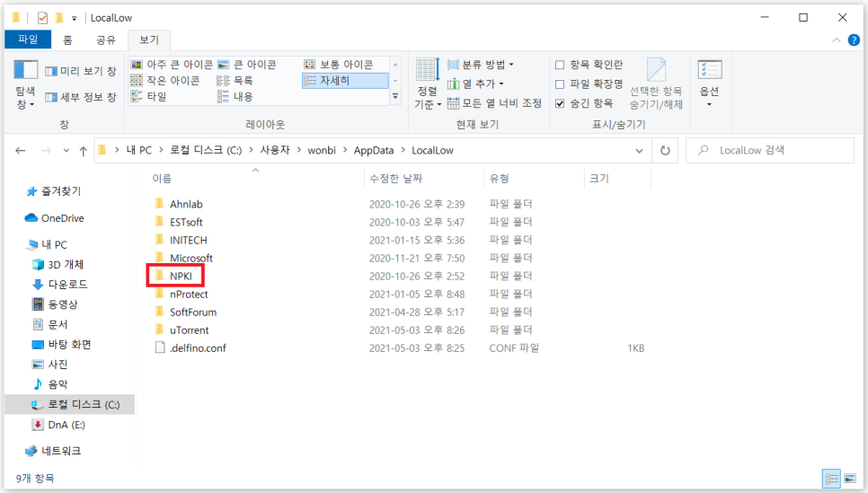Refresh the folder with refresh icon
Screen dimensions: 868x493
coord(665,151)
